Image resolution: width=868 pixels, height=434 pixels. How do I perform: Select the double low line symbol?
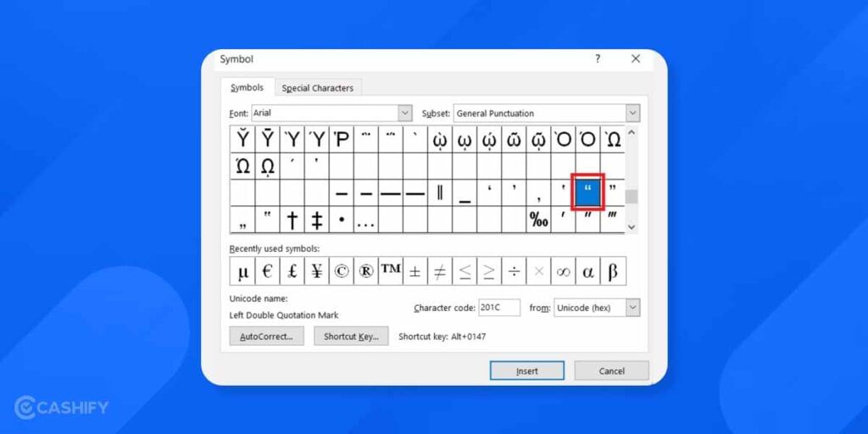point(465,192)
